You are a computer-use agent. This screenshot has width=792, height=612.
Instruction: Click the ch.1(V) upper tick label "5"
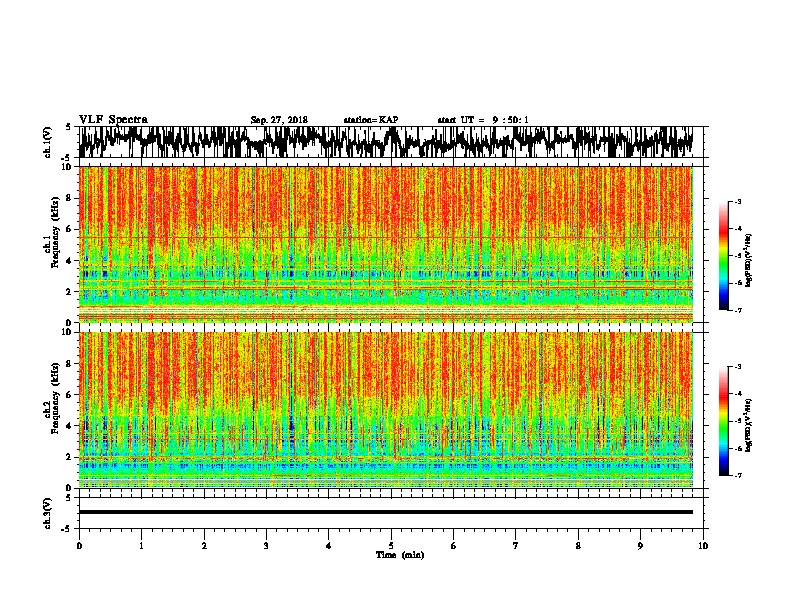68,128
